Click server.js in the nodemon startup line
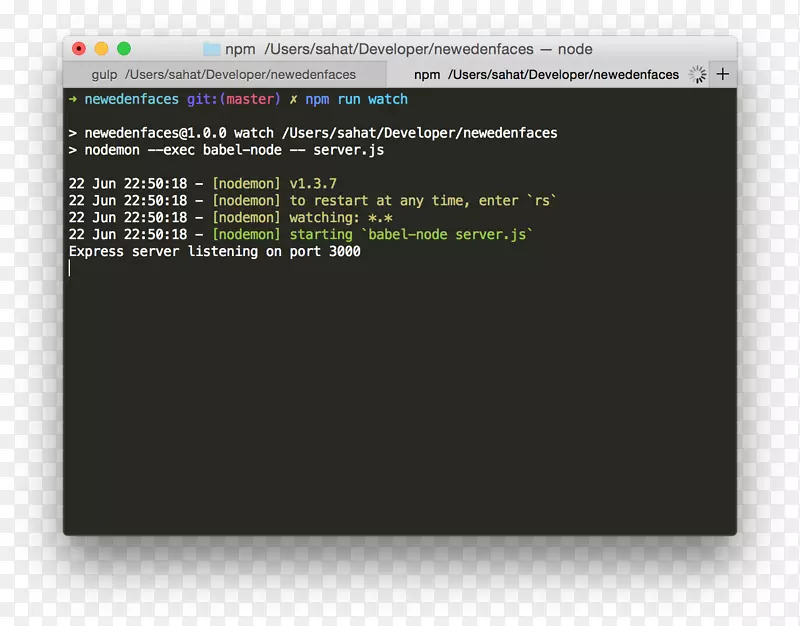 coord(492,234)
